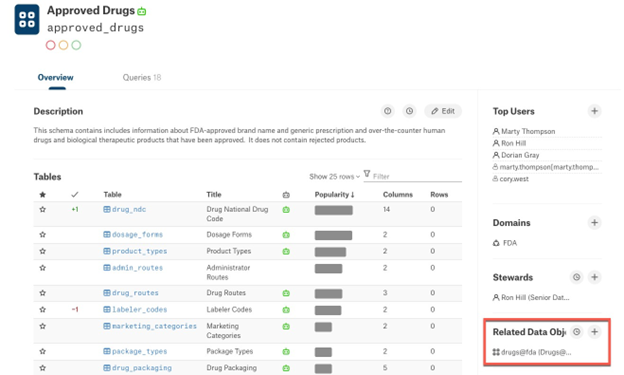Sort tables by Popularity column
The width and height of the screenshot is (624, 375).
click(334, 195)
